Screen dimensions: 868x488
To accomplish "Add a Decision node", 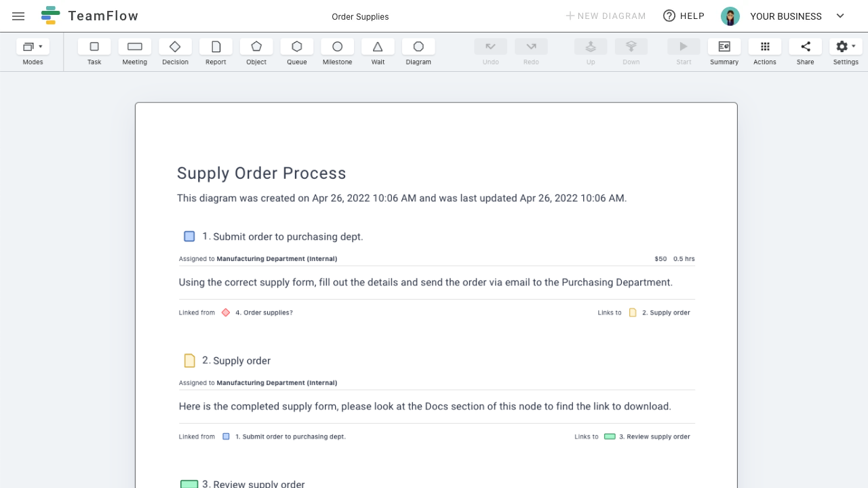I will click(175, 47).
